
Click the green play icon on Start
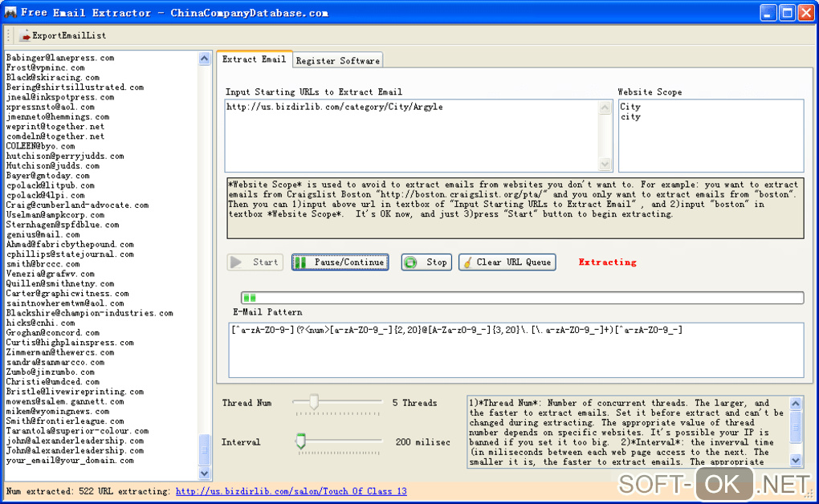(236, 262)
